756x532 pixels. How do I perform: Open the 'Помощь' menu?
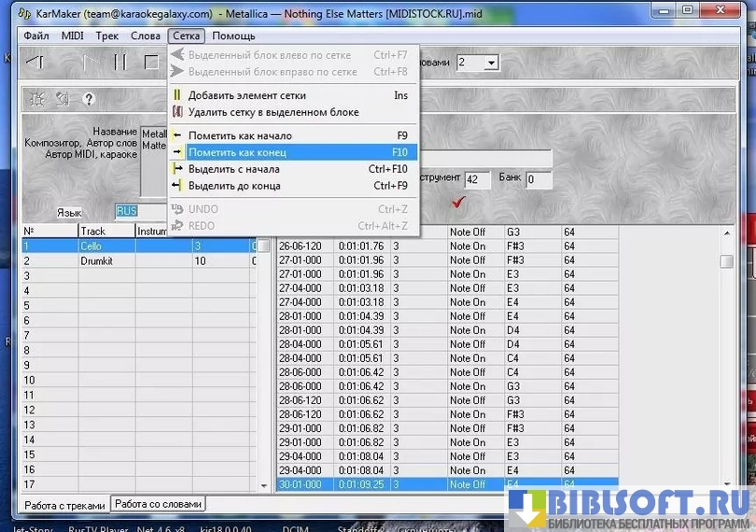point(233,35)
